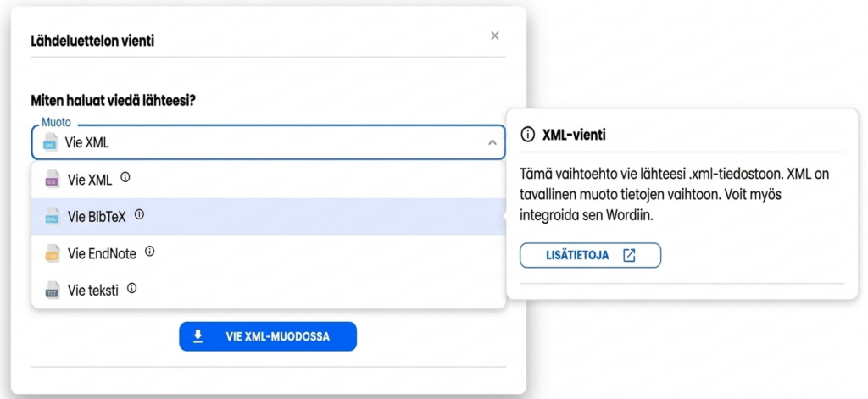Click the Lähdeluettelon vienti title
This screenshot has width=868, height=399.
[92, 41]
